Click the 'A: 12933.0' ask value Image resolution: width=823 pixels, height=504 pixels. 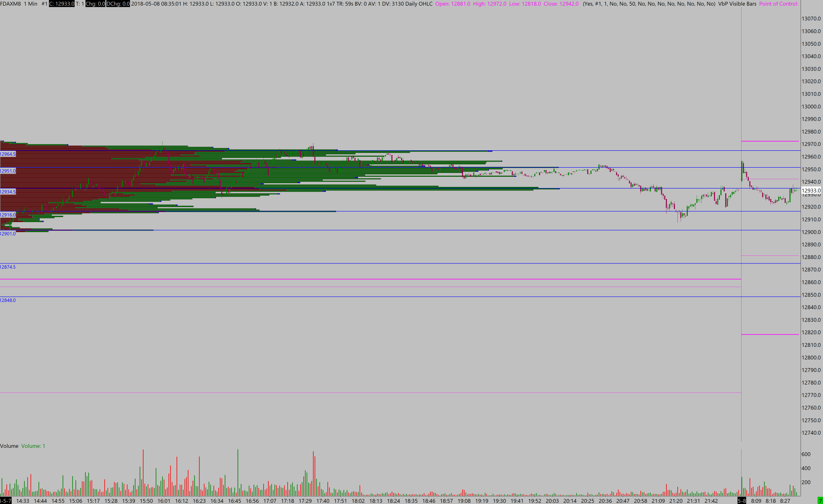pos(312,4)
